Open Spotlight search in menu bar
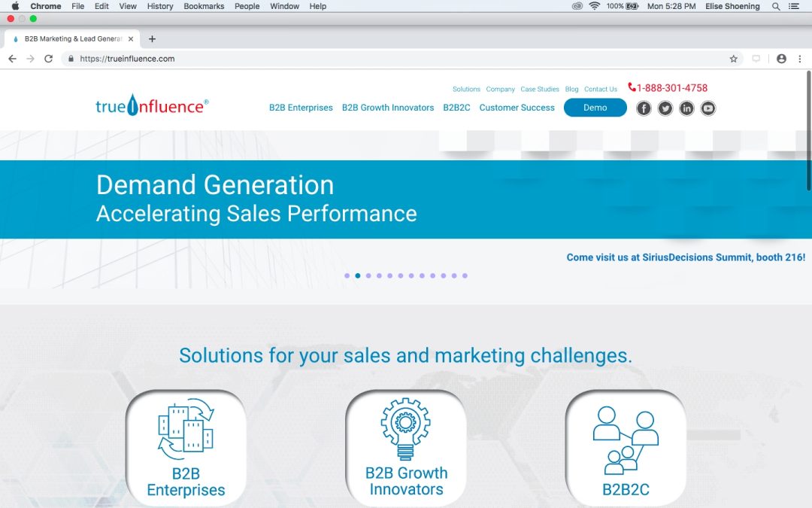This screenshot has width=812, height=508. [x=776, y=6]
